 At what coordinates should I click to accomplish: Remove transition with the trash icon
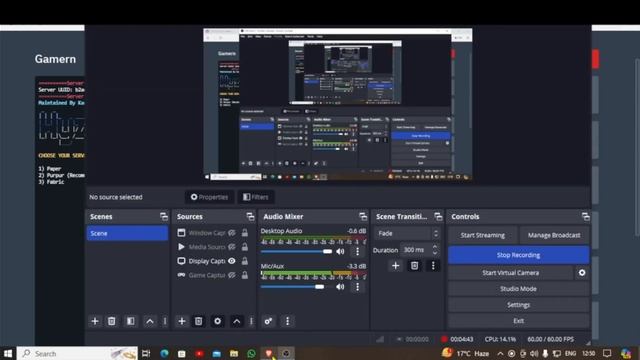point(414,266)
